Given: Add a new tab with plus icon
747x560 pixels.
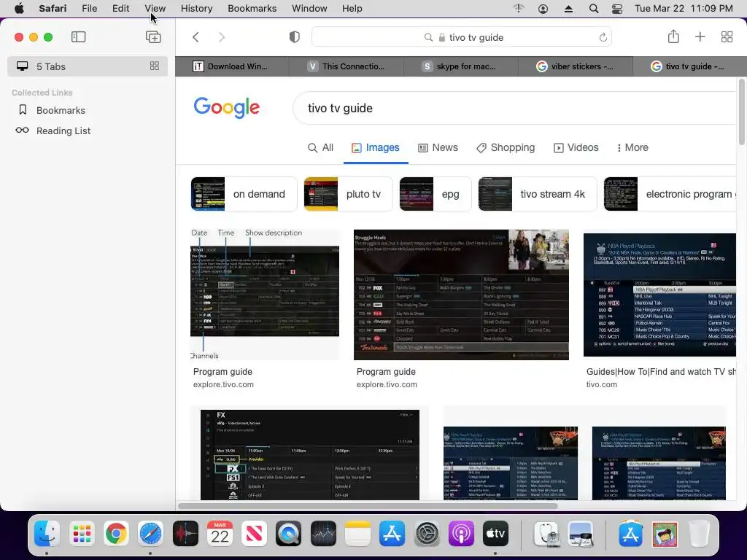Looking at the screenshot, I should tap(700, 36).
